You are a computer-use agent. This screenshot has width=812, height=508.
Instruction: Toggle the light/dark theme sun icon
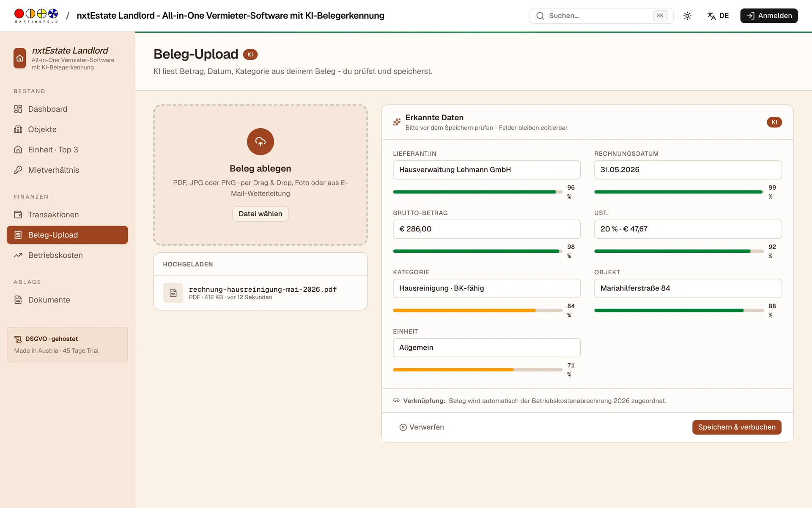click(687, 16)
